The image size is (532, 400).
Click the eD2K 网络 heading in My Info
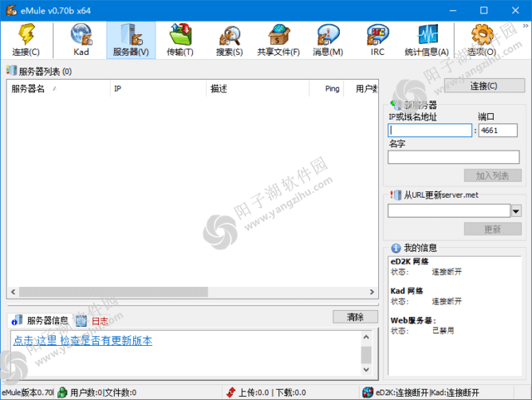tap(410, 261)
